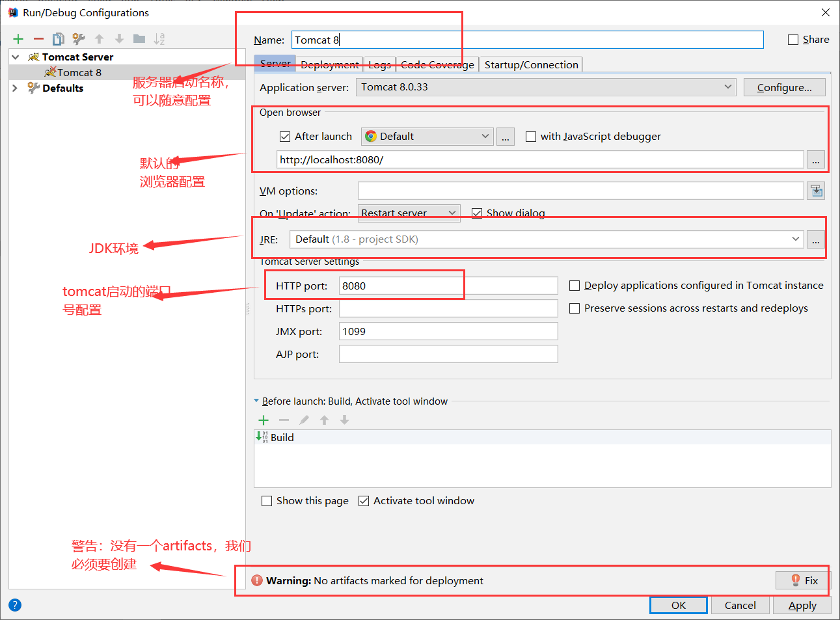Select Tomcat Server group in tree
Image resolution: width=840 pixels, height=620 pixels.
click(77, 57)
